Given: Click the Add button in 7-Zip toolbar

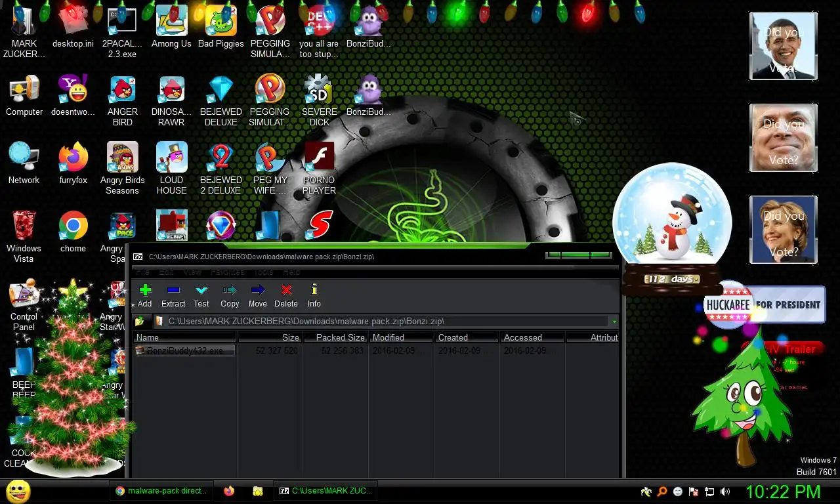Looking at the screenshot, I should [144, 295].
